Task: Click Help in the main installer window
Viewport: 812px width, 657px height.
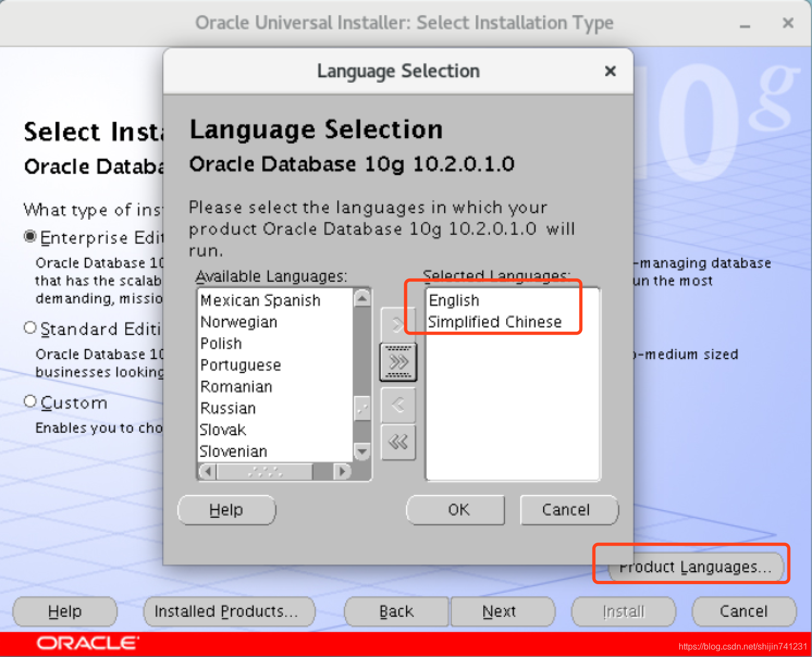Action: [65, 611]
